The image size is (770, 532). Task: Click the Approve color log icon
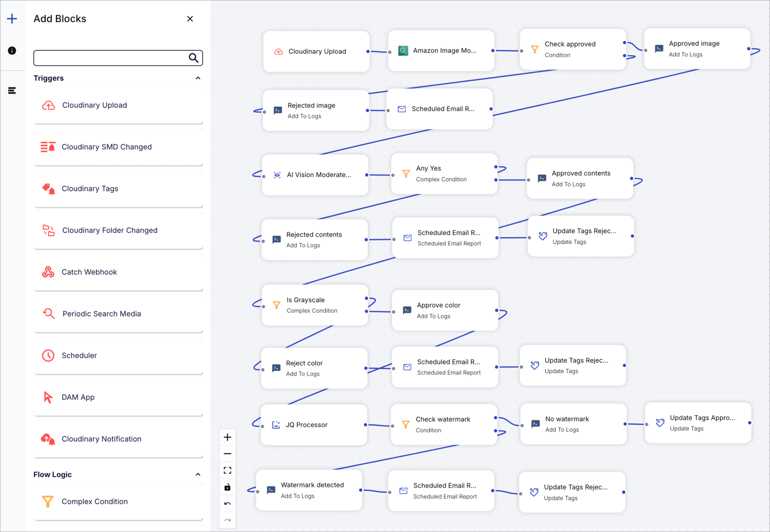click(x=407, y=310)
